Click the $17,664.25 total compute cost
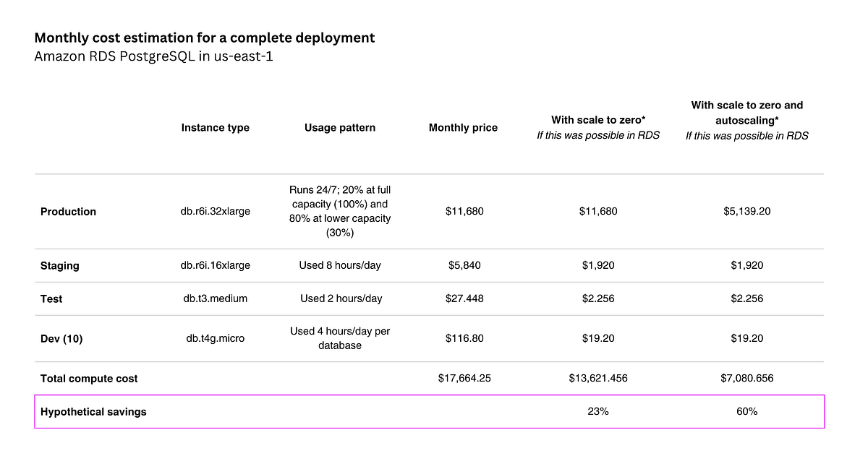This screenshot has height=456, width=868. pyautogui.click(x=463, y=378)
